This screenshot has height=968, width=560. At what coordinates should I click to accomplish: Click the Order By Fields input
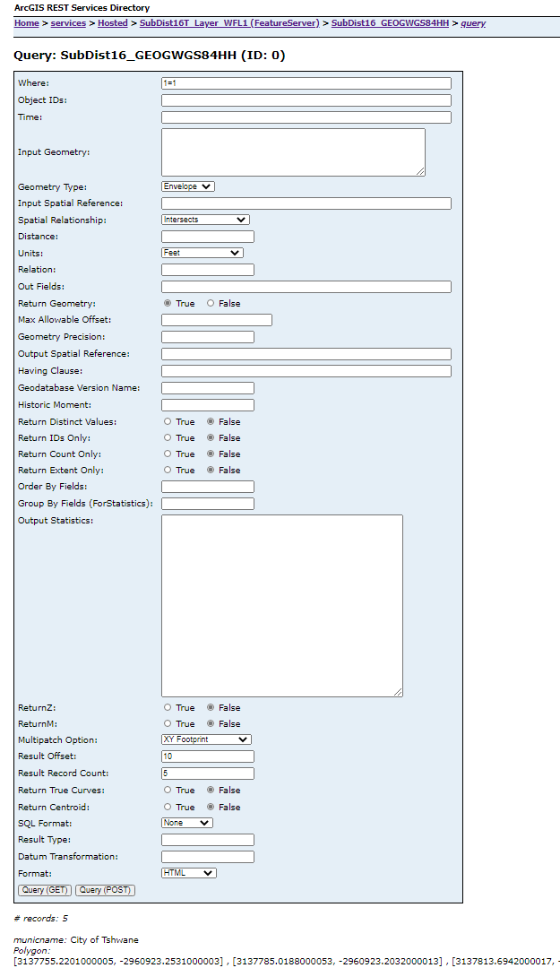pyautogui.click(x=208, y=487)
